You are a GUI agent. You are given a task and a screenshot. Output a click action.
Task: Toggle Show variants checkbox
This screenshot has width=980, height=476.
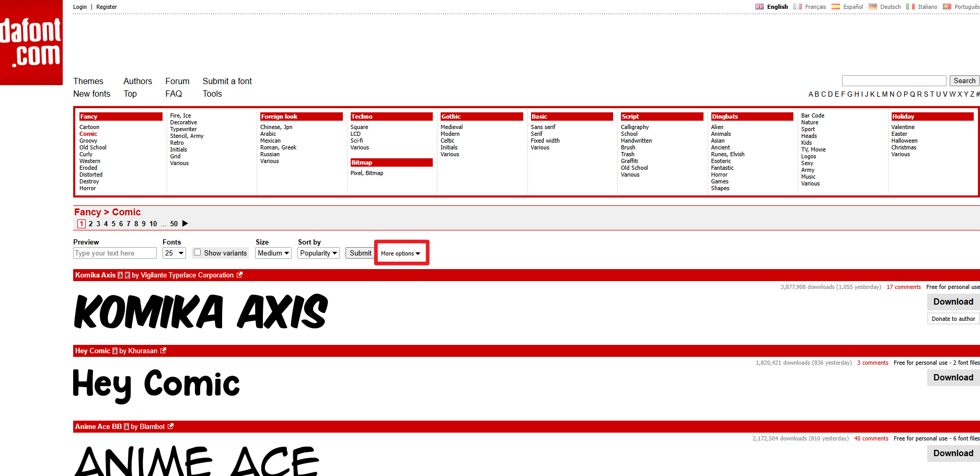pos(197,252)
